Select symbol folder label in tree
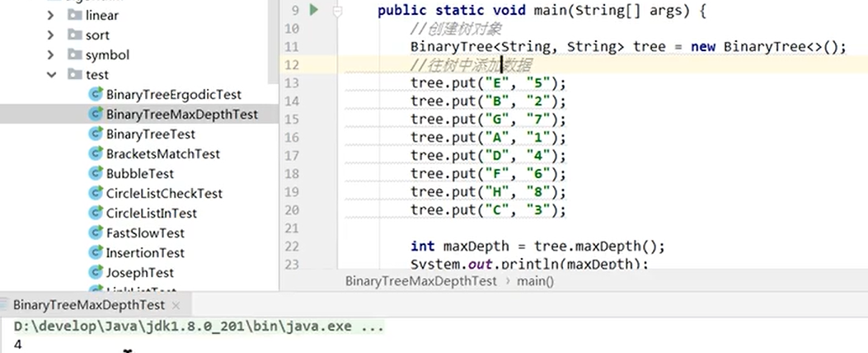Screen dimensions: 868x353 coord(107,55)
